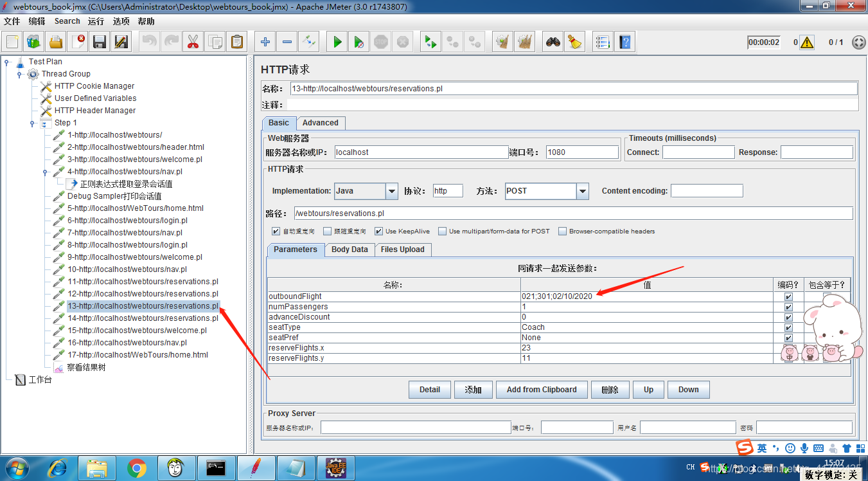Image resolution: width=868 pixels, height=481 pixels.
Task: Enable Browser-compatible headers checkbox
Action: coord(562,231)
